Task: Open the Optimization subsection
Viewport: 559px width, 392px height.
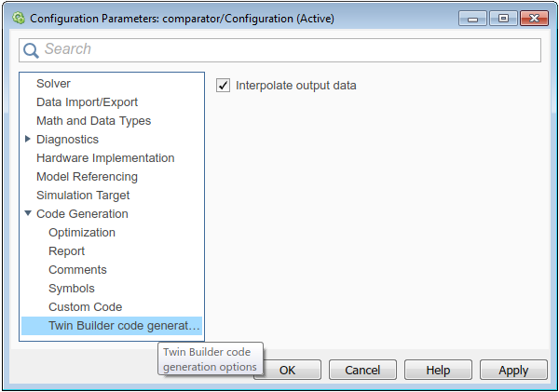Action: [x=82, y=233]
